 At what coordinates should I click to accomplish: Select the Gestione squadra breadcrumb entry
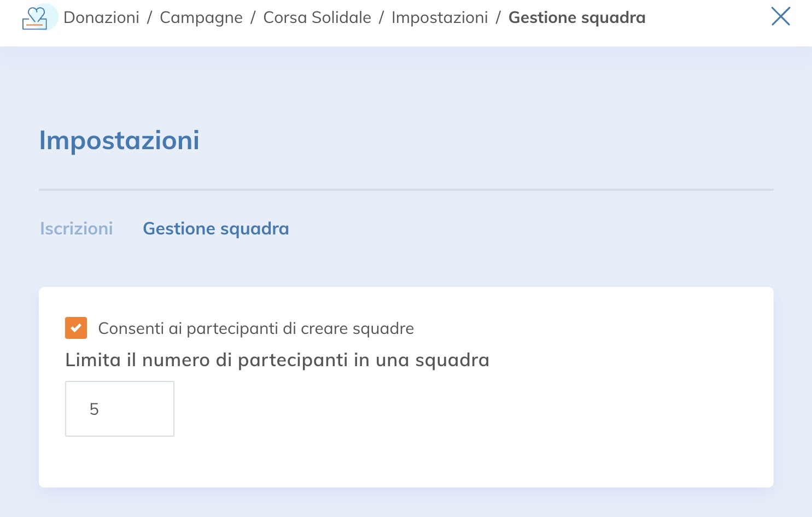[576, 17]
